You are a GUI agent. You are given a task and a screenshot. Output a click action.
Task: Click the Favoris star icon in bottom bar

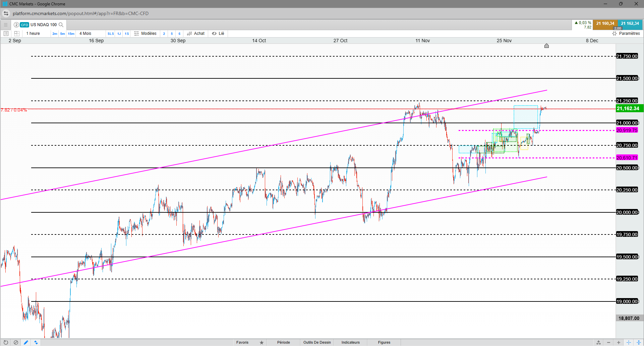(261, 342)
